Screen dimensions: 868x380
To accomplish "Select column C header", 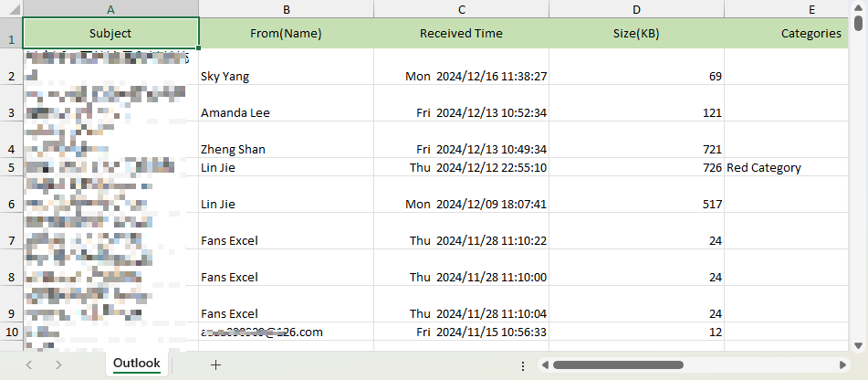I will pyautogui.click(x=462, y=8).
